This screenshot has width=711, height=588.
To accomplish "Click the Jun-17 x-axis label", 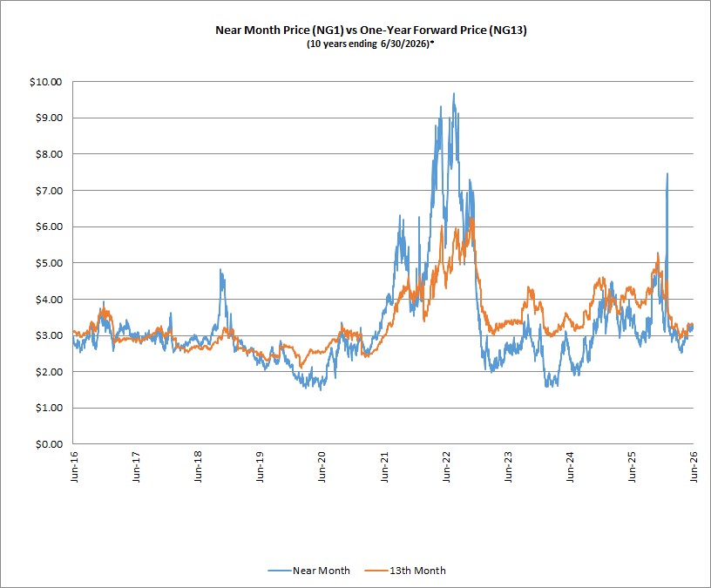I will click(x=136, y=467).
